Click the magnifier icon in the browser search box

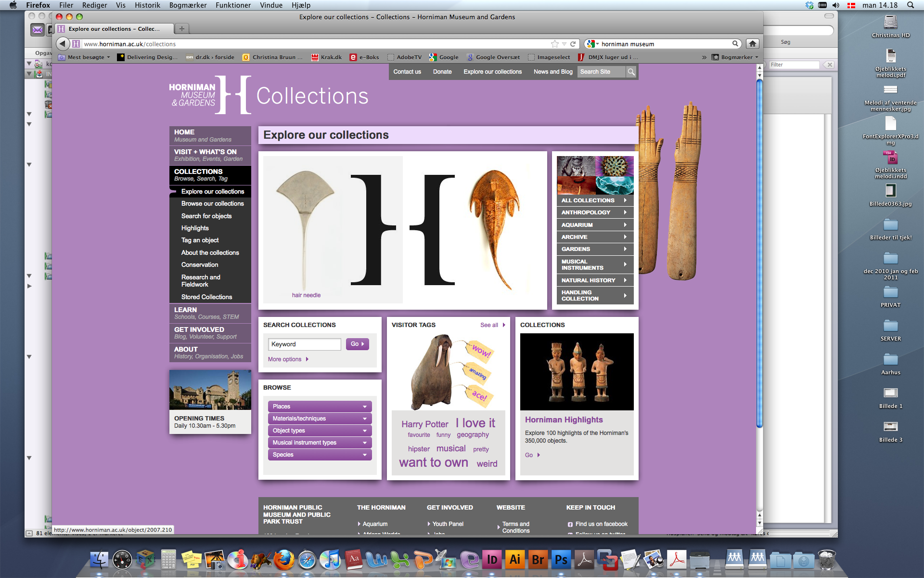pyautogui.click(x=735, y=43)
